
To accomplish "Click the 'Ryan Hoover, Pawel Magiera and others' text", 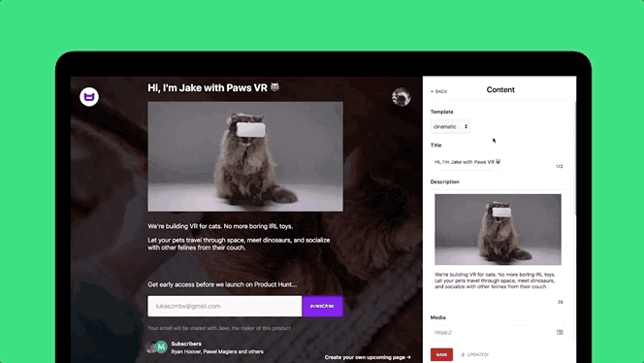I will pyautogui.click(x=217, y=351).
